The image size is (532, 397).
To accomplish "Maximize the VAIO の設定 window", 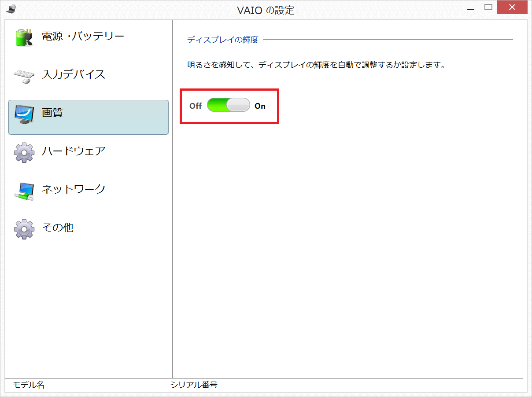I will coord(488,7).
